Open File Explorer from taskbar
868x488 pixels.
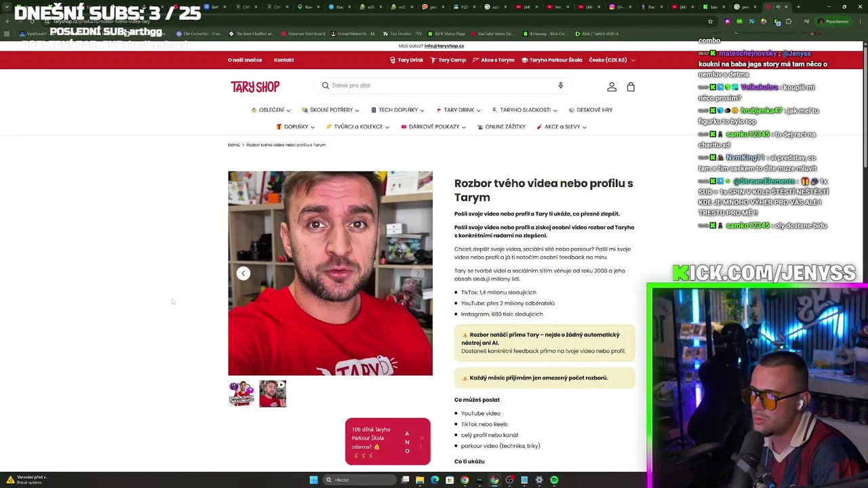coord(420,480)
